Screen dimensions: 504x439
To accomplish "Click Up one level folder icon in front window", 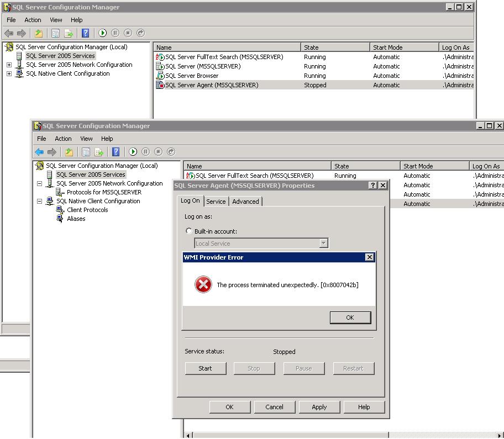I will tap(69, 152).
